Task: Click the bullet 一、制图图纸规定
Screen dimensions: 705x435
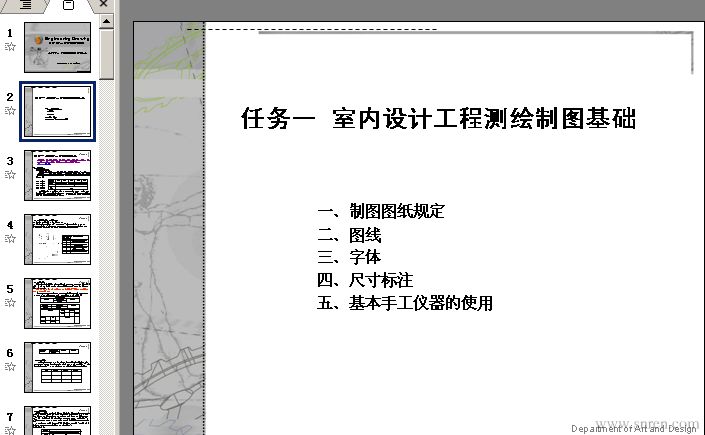Action: [x=381, y=211]
